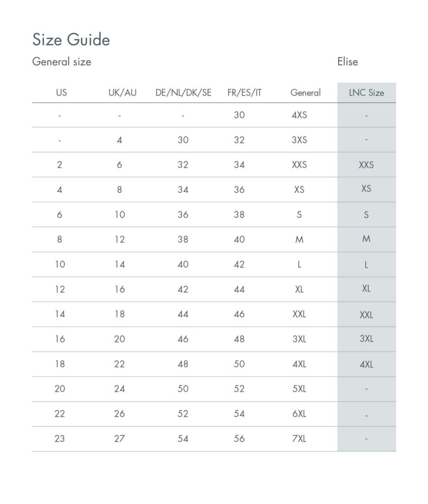Screen dimensions: 428x504
Task: Click the DE/NL/DK/SE column header
Action: (x=184, y=93)
